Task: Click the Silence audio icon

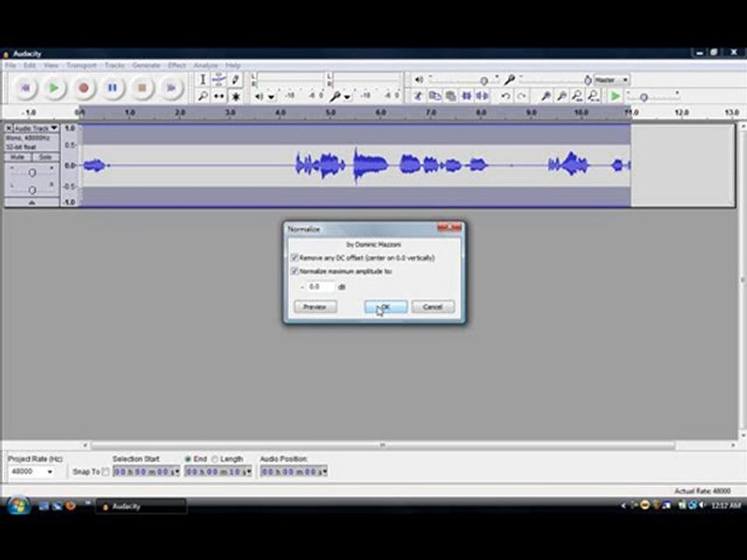Action: (x=482, y=96)
